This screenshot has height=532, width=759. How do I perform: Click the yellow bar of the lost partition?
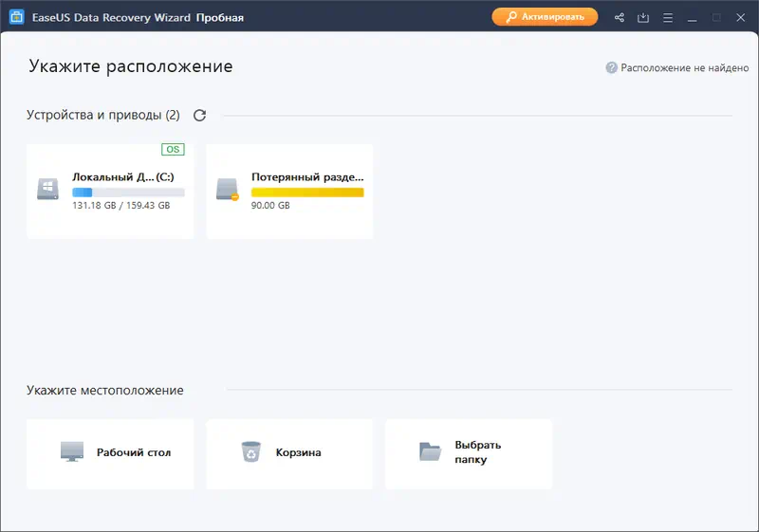coord(307,192)
